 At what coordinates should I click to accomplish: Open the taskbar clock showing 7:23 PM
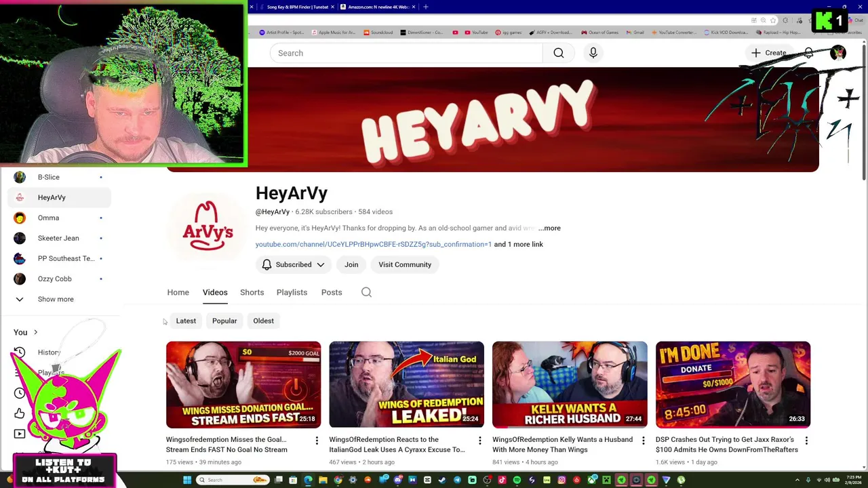[854, 480]
